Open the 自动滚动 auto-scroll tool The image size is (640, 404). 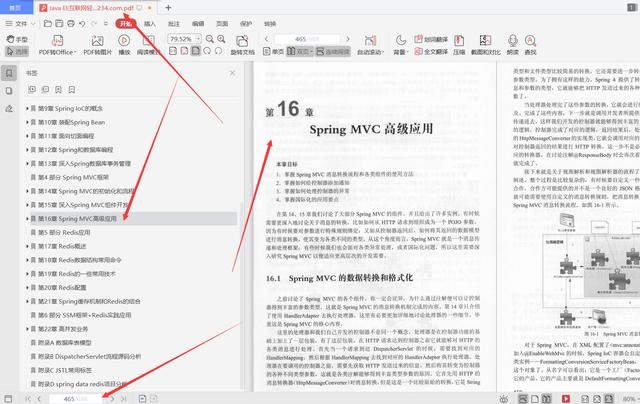(370, 45)
